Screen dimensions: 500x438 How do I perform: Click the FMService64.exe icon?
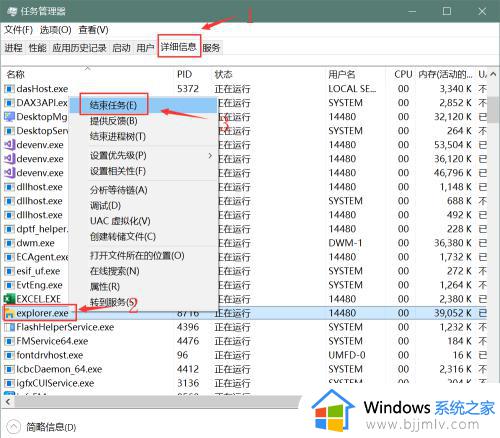(9, 341)
